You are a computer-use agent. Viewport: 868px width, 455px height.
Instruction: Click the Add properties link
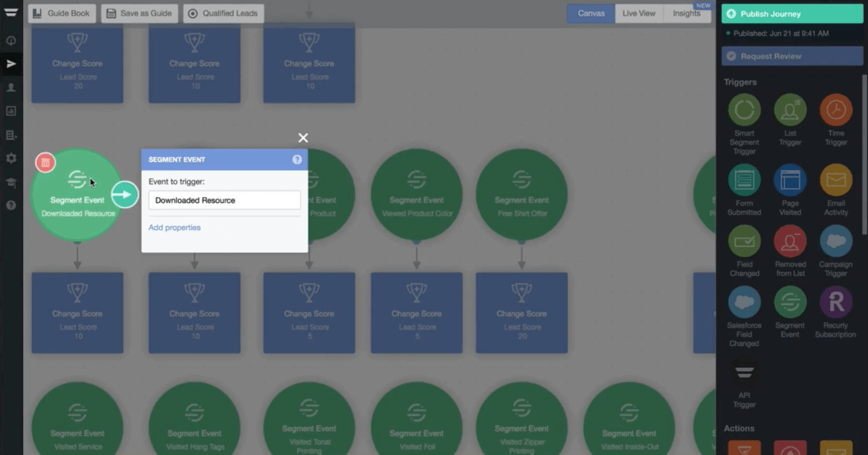pos(175,227)
